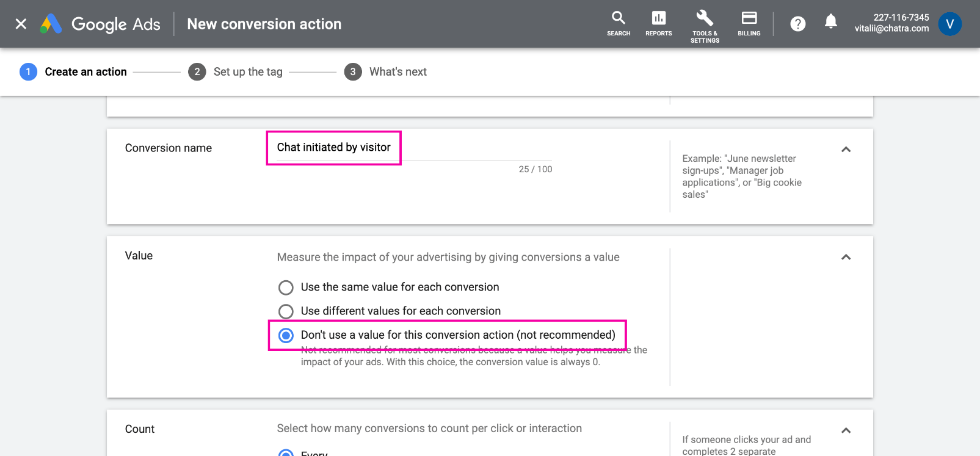Collapse the Count section

[x=846, y=430]
